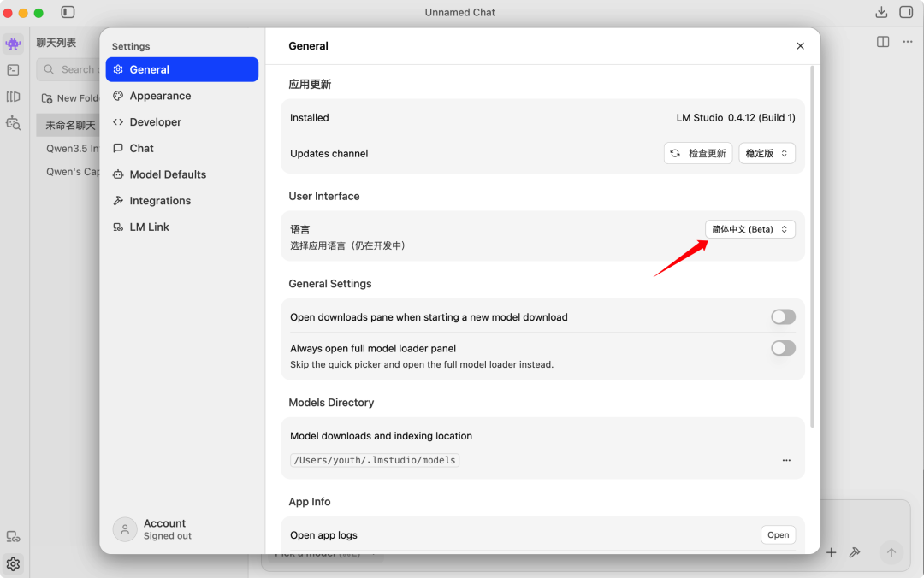The width and height of the screenshot is (924, 578).
Task: Open the 稳定版 updates channel dropdown
Action: (767, 153)
